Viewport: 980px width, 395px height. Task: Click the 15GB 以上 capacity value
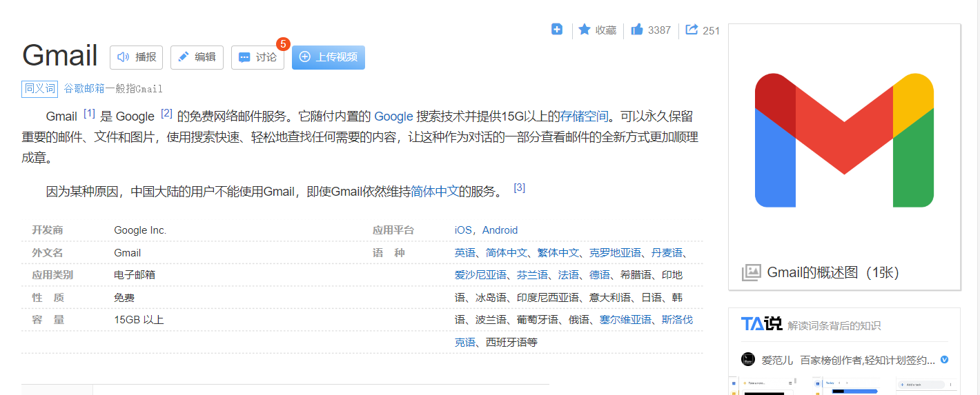click(139, 320)
